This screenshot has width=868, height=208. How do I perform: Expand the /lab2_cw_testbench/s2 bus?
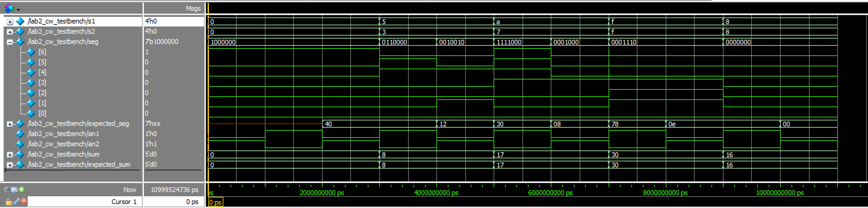pos(10,32)
